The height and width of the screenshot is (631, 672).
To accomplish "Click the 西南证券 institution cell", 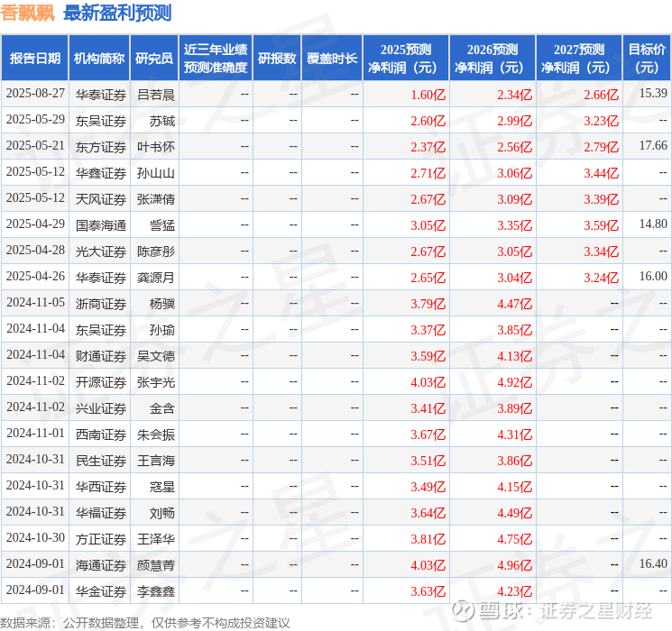I will 101,434.
